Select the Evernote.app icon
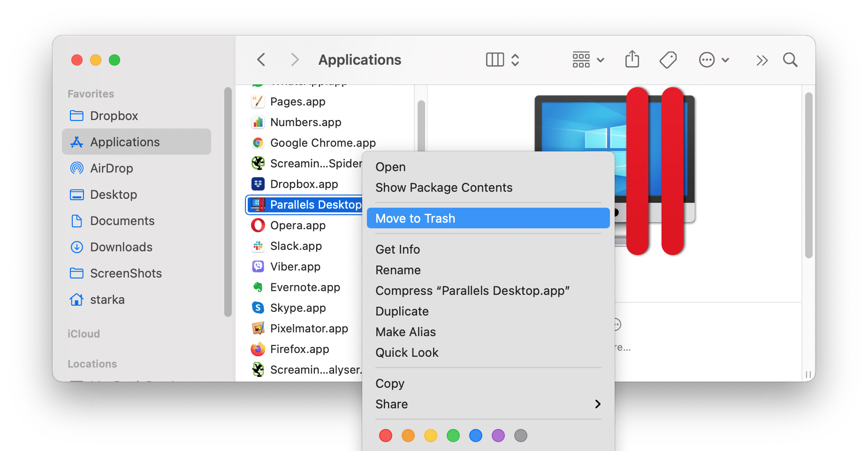 click(x=258, y=287)
